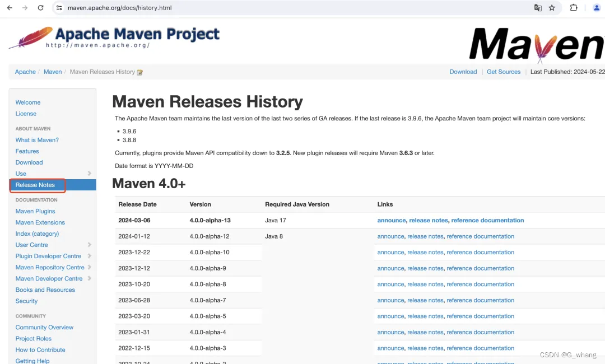Select What is Maven? in sidebar
This screenshot has width=605, height=364.
click(x=37, y=140)
